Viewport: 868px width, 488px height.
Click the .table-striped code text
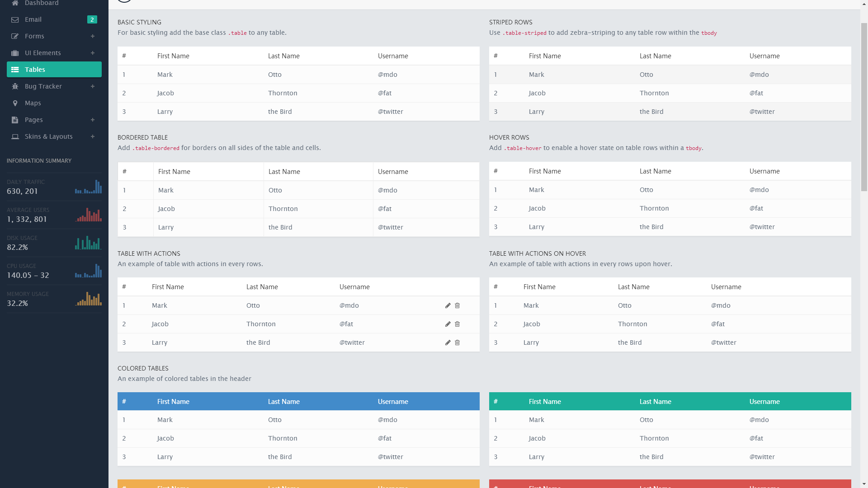524,33
